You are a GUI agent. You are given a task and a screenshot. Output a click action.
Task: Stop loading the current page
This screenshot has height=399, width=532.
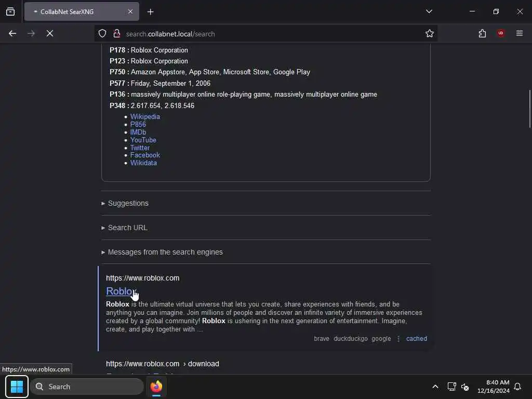50,34
